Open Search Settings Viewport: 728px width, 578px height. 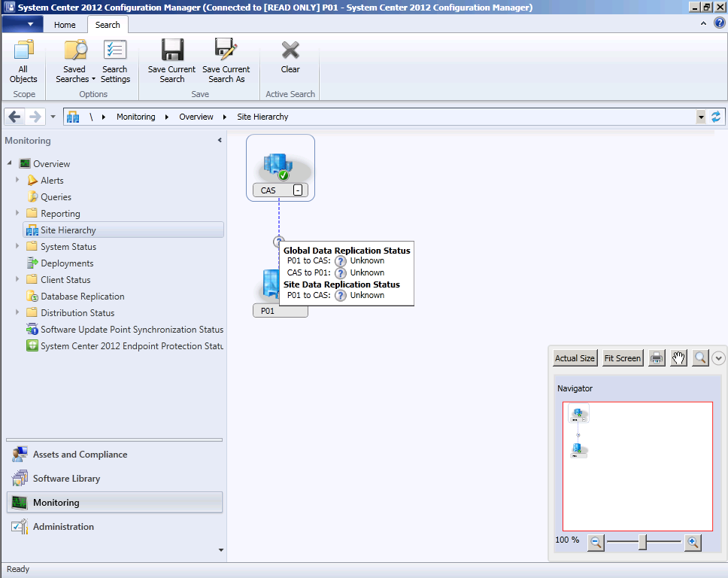pos(115,61)
